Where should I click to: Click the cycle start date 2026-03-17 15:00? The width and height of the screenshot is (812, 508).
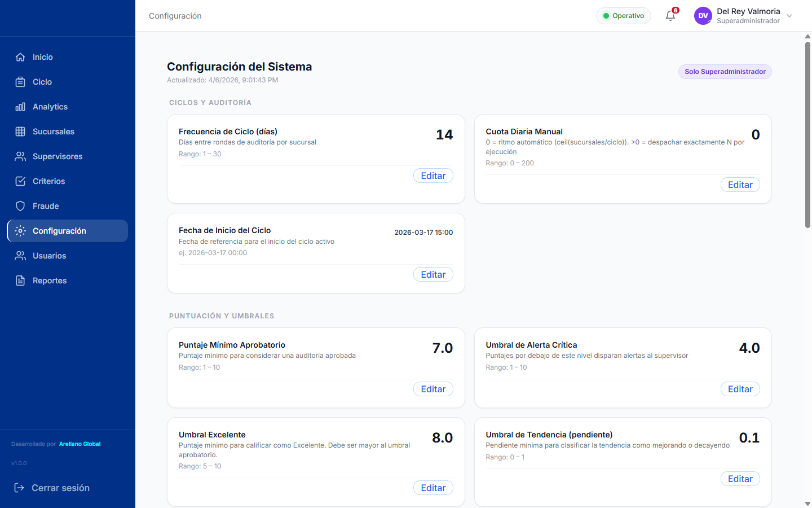[423, 233]
